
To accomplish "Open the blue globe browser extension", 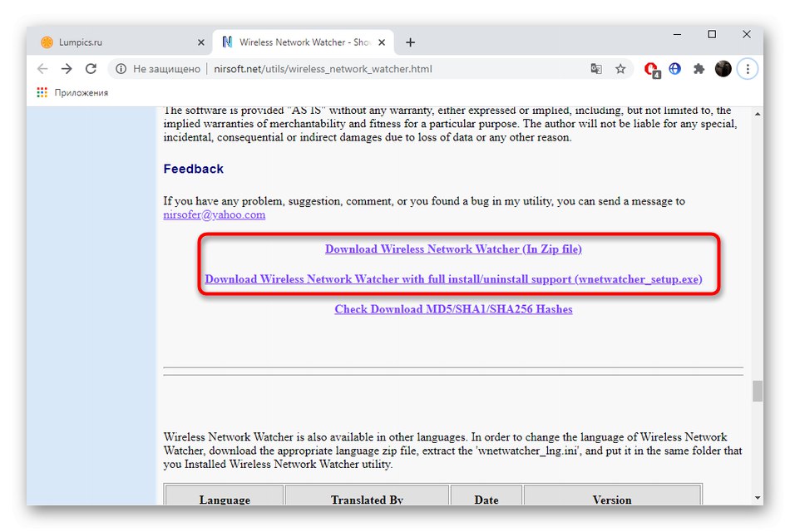I will 674,68.
